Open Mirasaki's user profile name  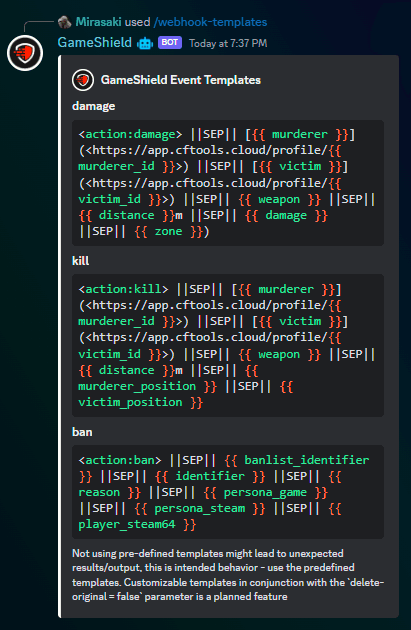click(98, 22)
